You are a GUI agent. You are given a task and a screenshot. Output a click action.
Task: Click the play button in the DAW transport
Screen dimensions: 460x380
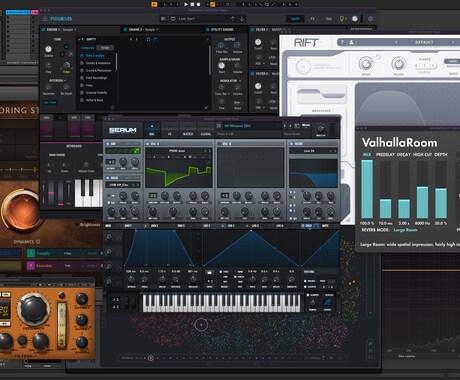(x=186, y=4)
